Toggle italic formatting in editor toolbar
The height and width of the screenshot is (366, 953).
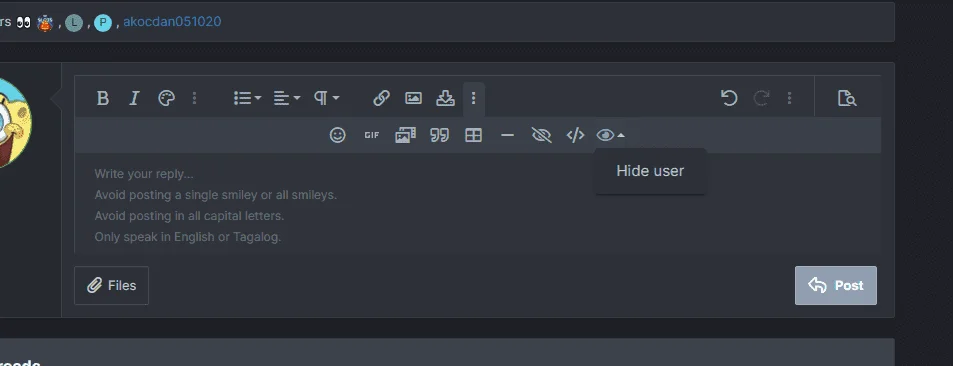click(134, 98)
